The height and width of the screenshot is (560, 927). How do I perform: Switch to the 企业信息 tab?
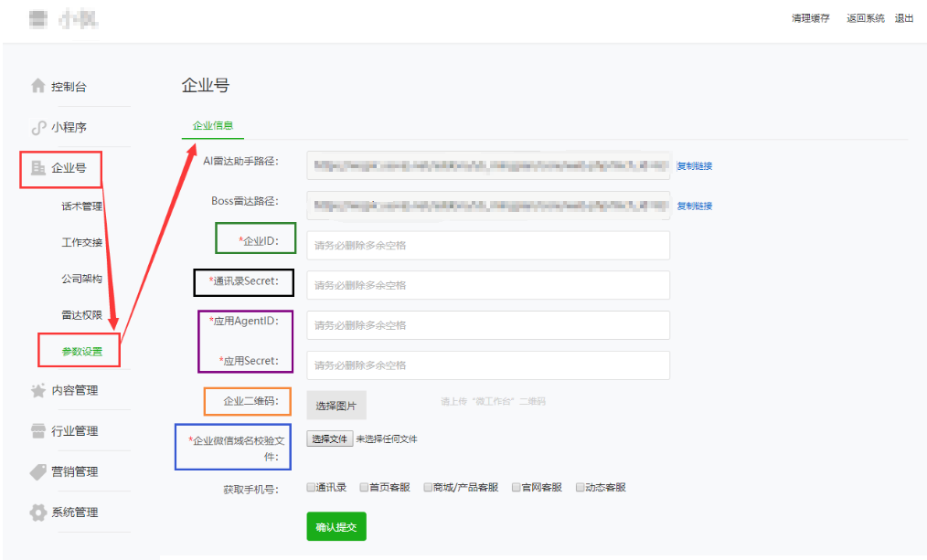[213, 126]
